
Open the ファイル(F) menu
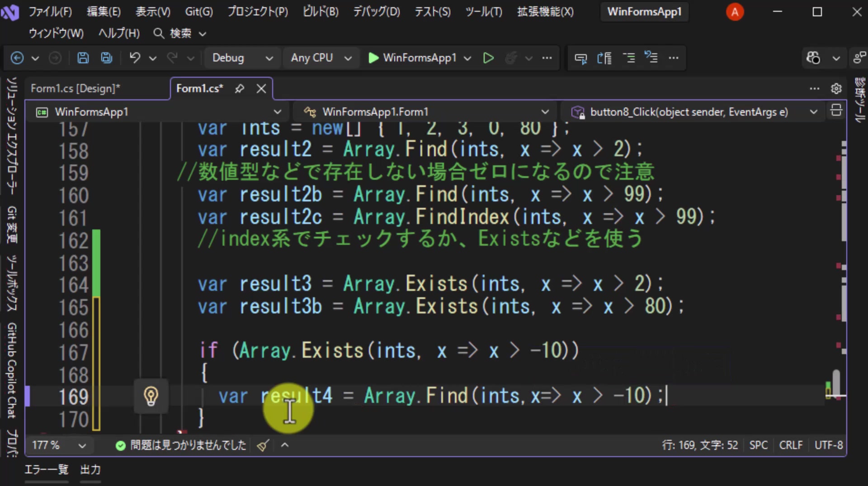[50, 12]
